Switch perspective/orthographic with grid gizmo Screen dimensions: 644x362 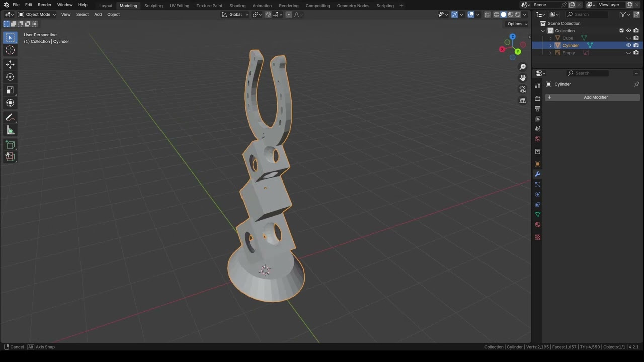coord(523,100)
